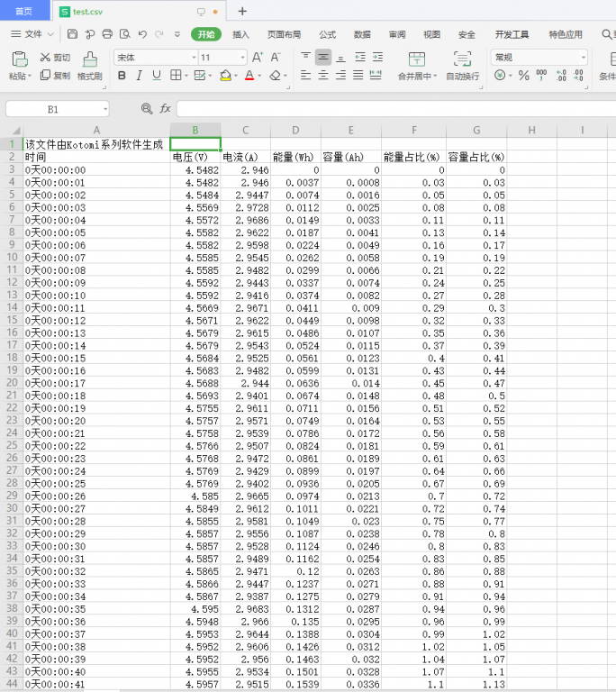Open the 数据 ribbon tab
616x692 pixels.
pyautogui.click(x=362, y=34)
